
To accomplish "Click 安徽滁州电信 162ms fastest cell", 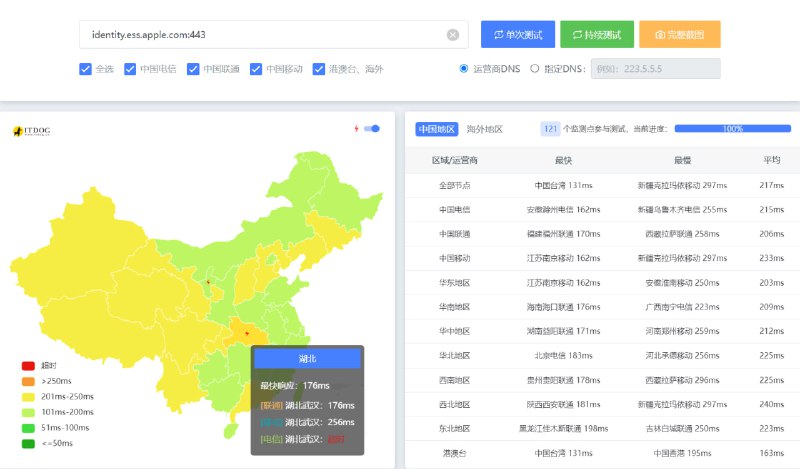I will click(563, 209).
